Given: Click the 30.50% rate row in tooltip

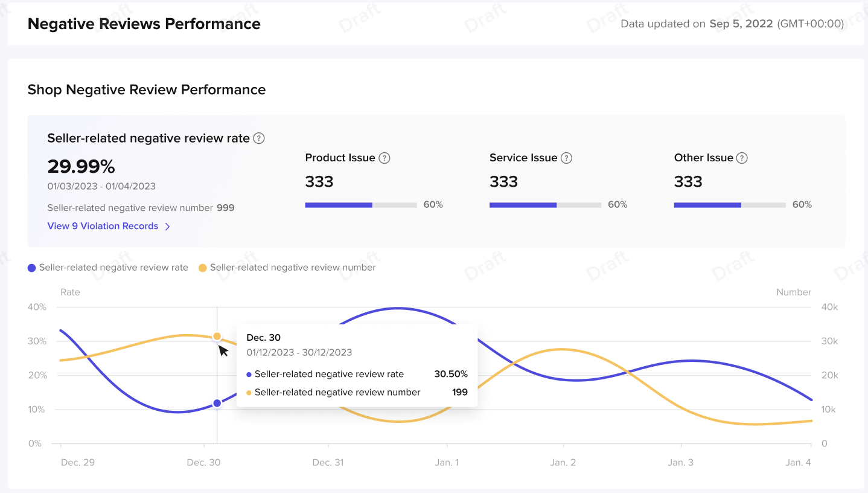Looking at the screenshot, I should point(356,374).
